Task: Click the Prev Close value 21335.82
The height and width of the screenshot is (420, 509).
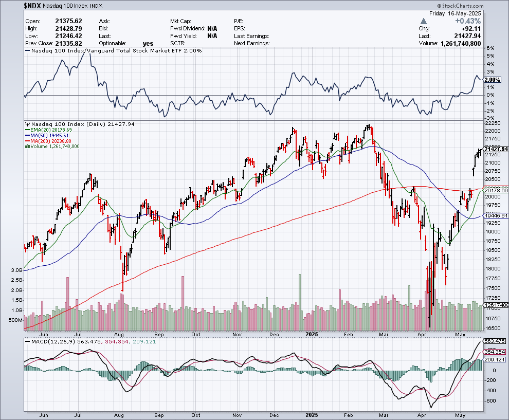Action: coord(68,44)
